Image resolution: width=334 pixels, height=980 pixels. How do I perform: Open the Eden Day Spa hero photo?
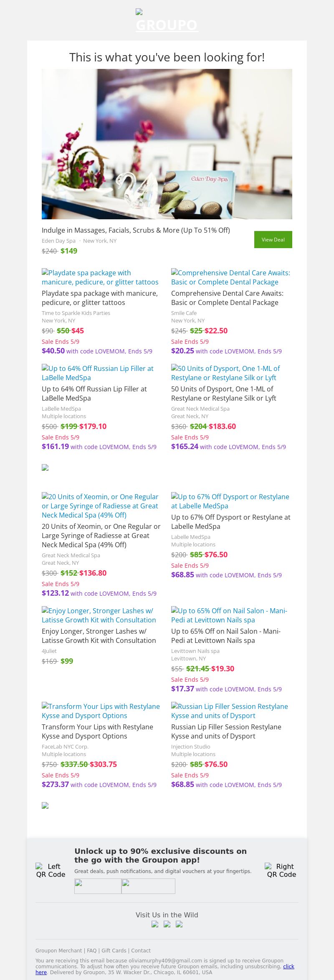[x=167, y=144]
